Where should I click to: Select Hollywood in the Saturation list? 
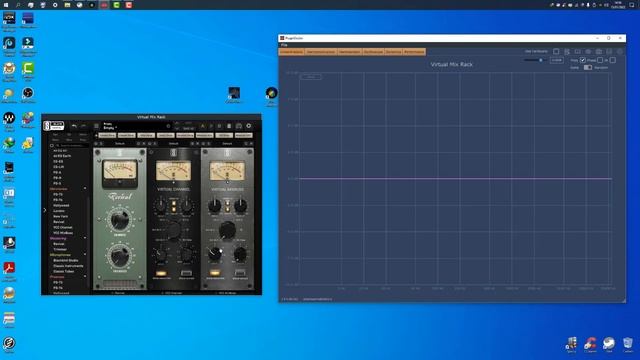pos(61,205)
